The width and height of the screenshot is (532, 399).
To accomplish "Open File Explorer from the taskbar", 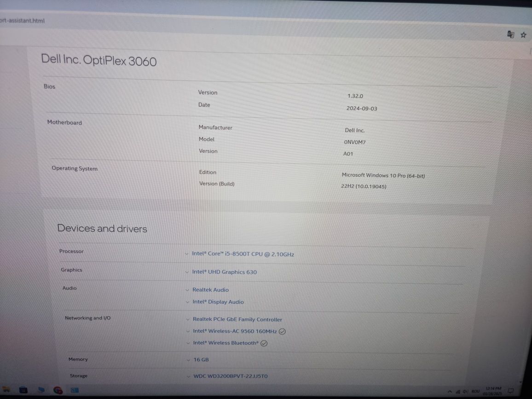I will (6, 390).
